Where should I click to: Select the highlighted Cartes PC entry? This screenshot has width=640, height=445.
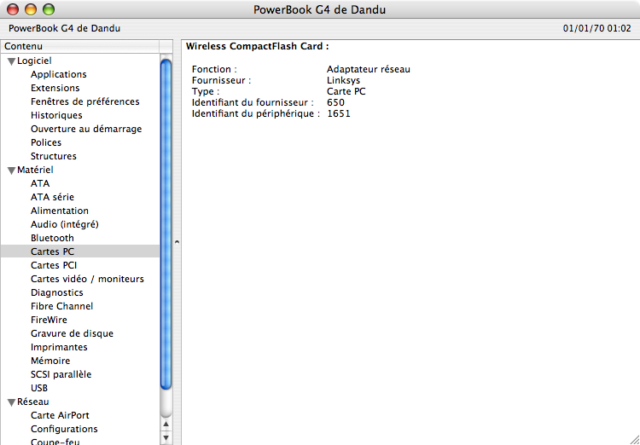(x=80, y=251)
